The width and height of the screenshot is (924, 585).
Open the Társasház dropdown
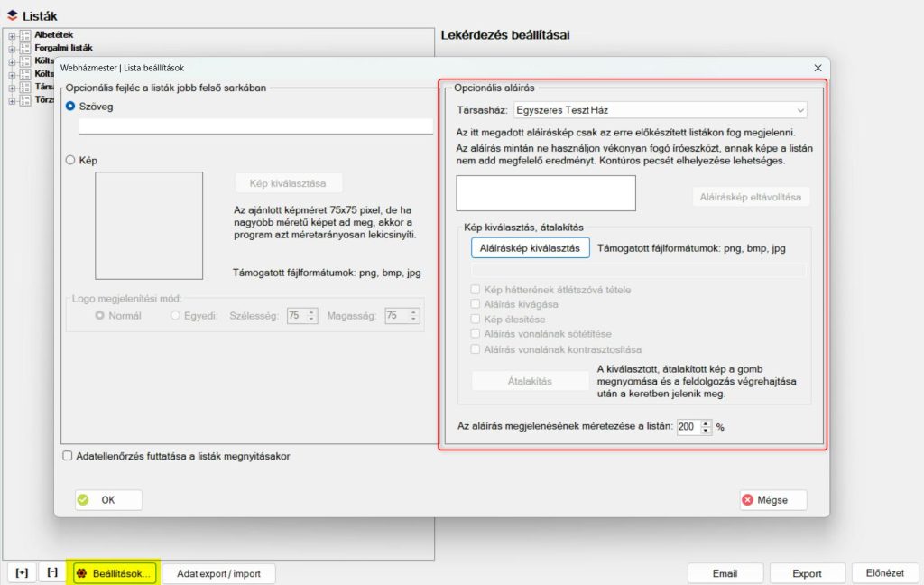(660, 110)
